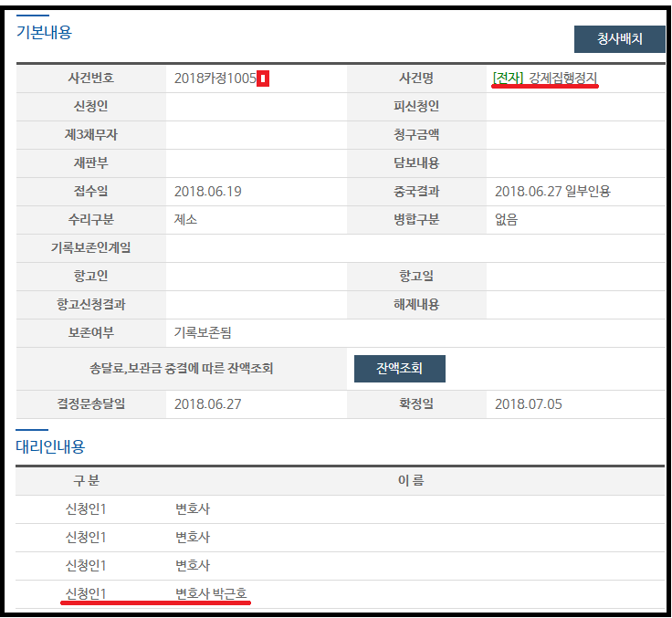Select the 접수일 value 2018.06.19
This screenshot has height=618, width=672.
coord(207,192)
